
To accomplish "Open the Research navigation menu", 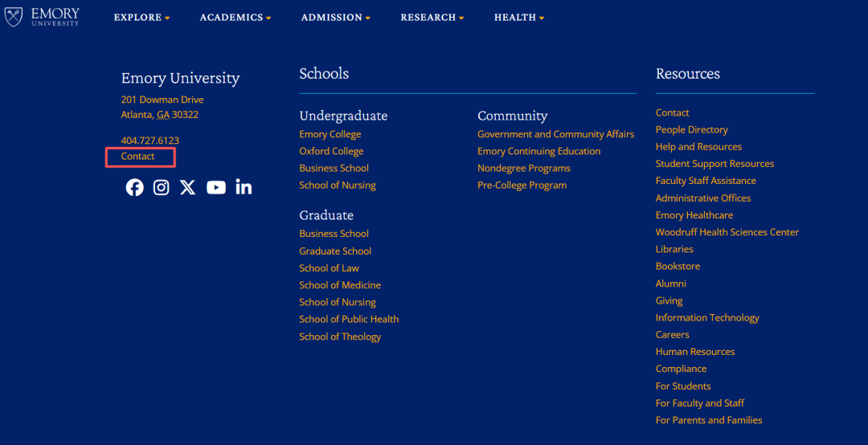I will coord(432,18).
